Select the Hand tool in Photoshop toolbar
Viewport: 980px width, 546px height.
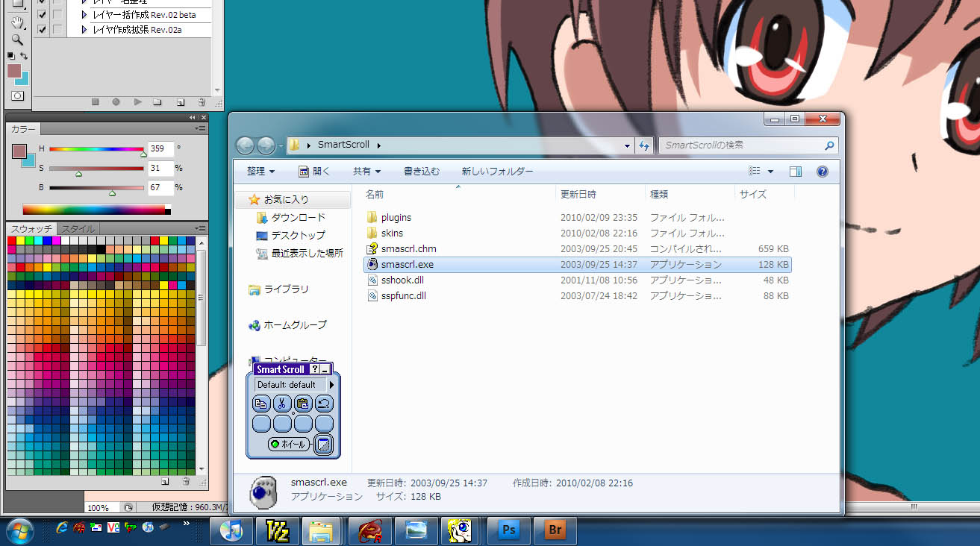coord(16,24)
